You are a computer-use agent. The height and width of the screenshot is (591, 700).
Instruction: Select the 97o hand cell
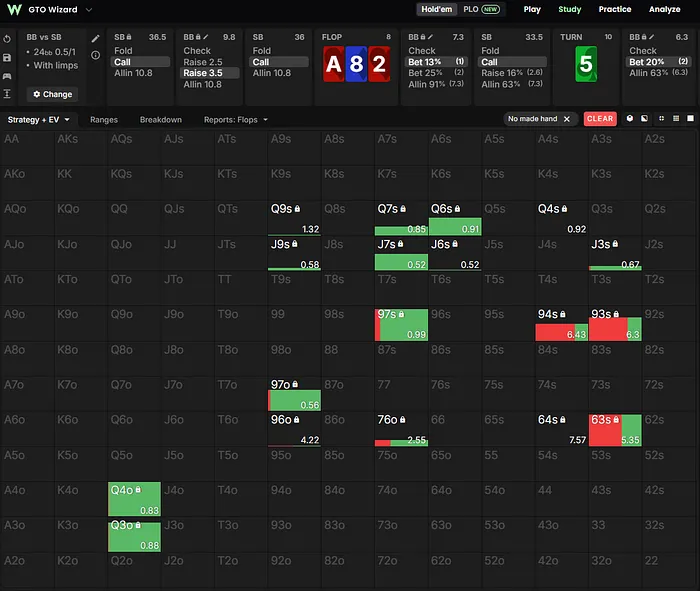(x=294, y=394)
